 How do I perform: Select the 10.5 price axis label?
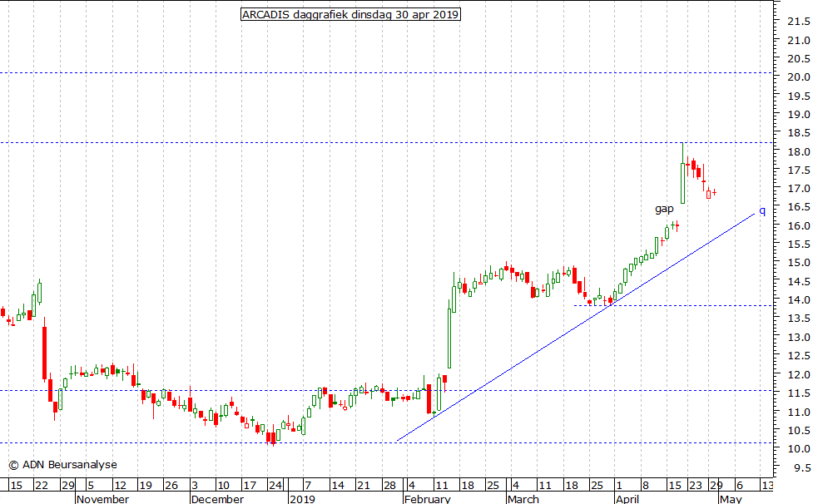[x=799, y=431]
